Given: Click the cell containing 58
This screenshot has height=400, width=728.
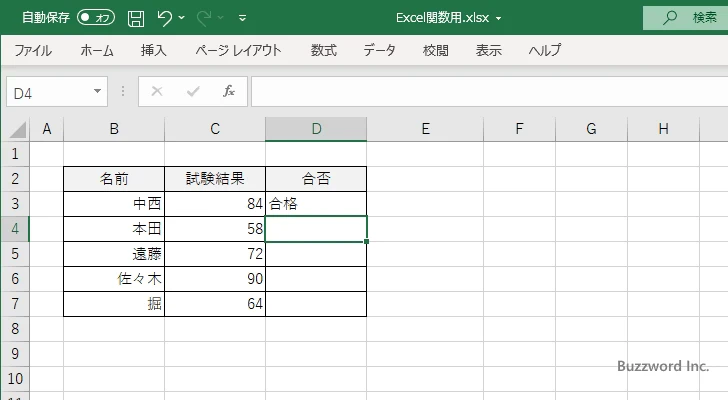Looking at the screenshot, I should click(x=215, y=229).
